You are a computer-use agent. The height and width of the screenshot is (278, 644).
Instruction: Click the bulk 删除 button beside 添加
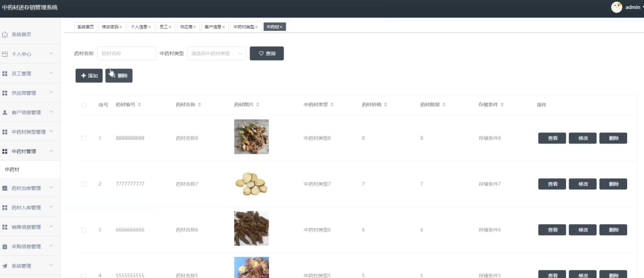(119, 76)
